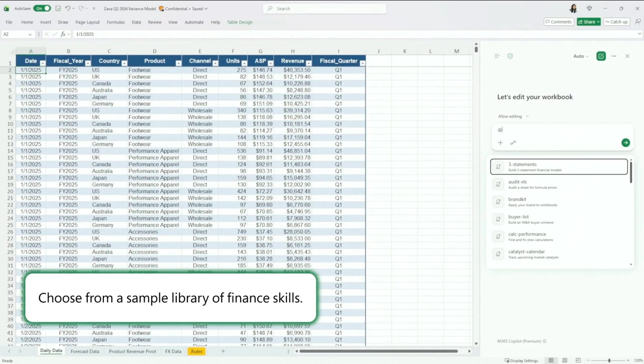This screenshot has width=644, height=364.
Task: Click the zoom out minus icon
Action: tap(588, 360)
